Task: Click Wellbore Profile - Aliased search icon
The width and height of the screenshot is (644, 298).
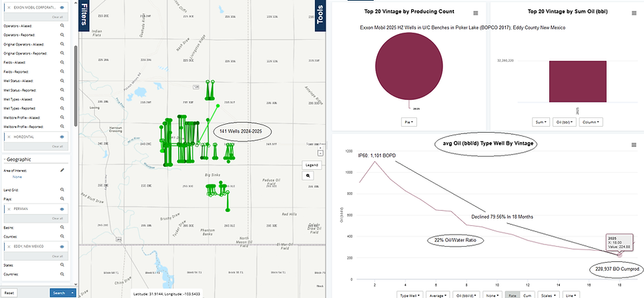Action: (x=63, y=117)
